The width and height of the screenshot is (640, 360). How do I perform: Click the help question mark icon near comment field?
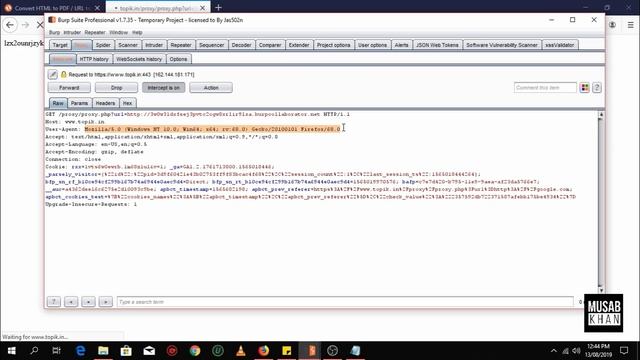click(597, 87)
